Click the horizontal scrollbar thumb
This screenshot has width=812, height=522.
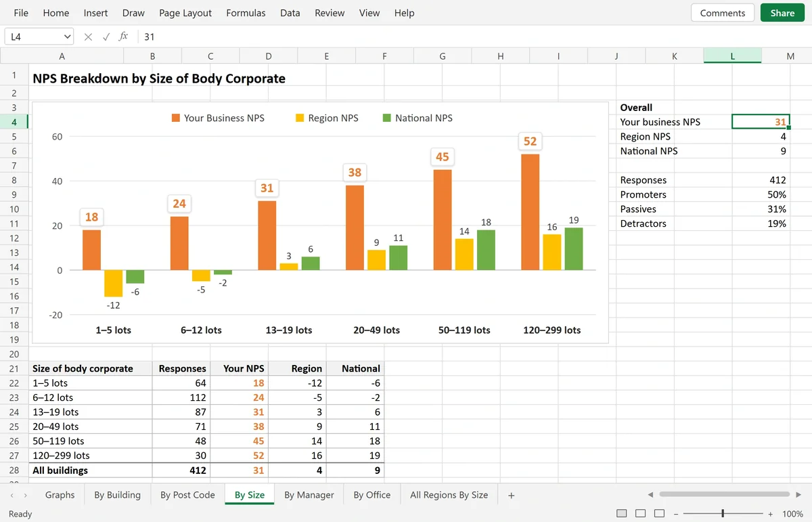coord(724,495)
